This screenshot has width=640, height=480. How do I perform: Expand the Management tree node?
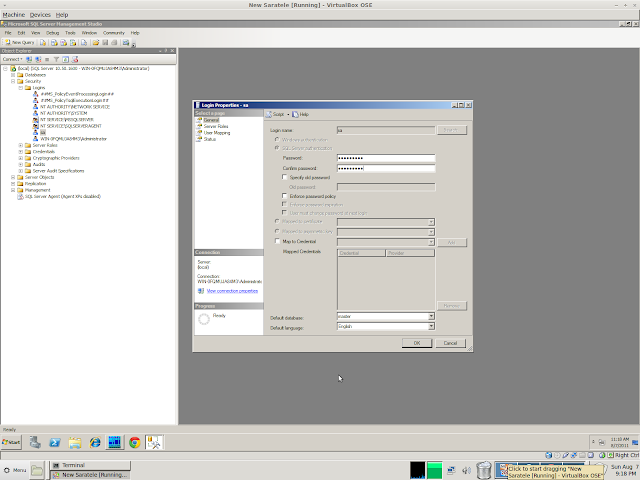pos(13,190)
